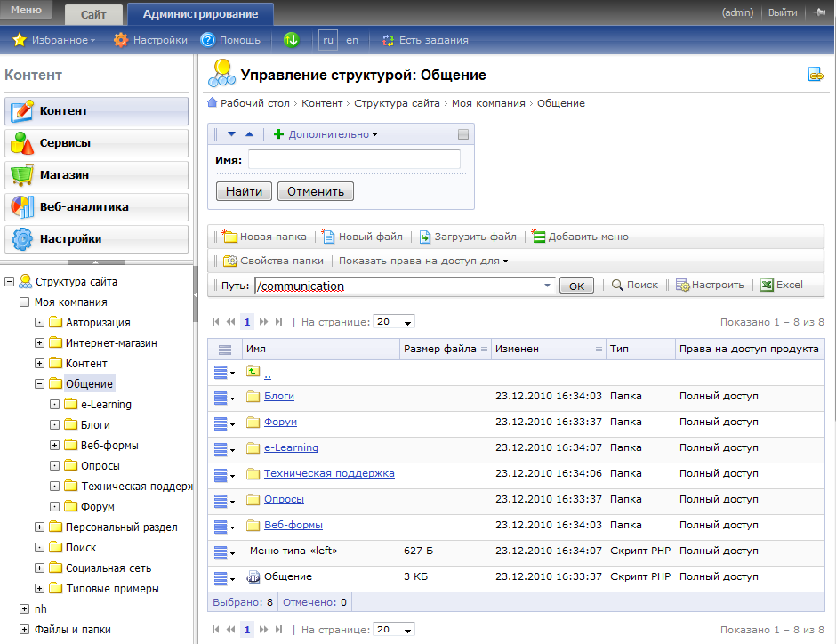The width and height of the screenshot is (836, 644).
Task: Click the sidebar collapse handle bar
Action: [97, 262]
